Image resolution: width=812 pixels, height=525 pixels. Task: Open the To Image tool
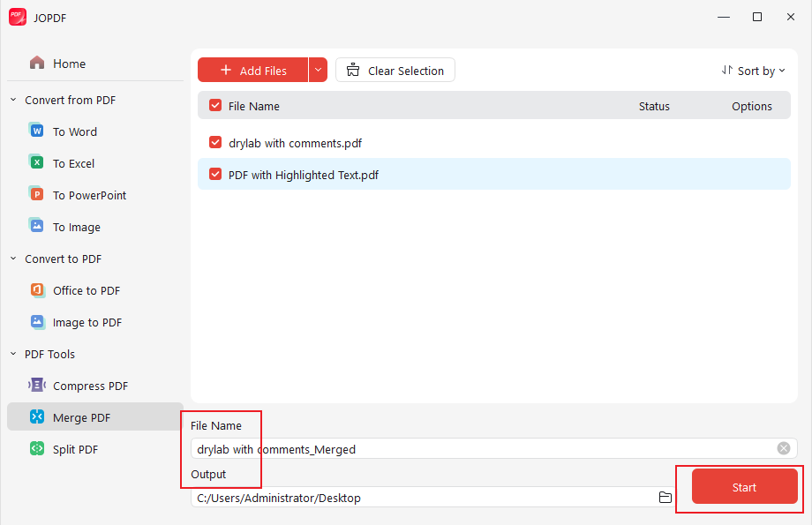pyautogui.click(x=36, y=226)
